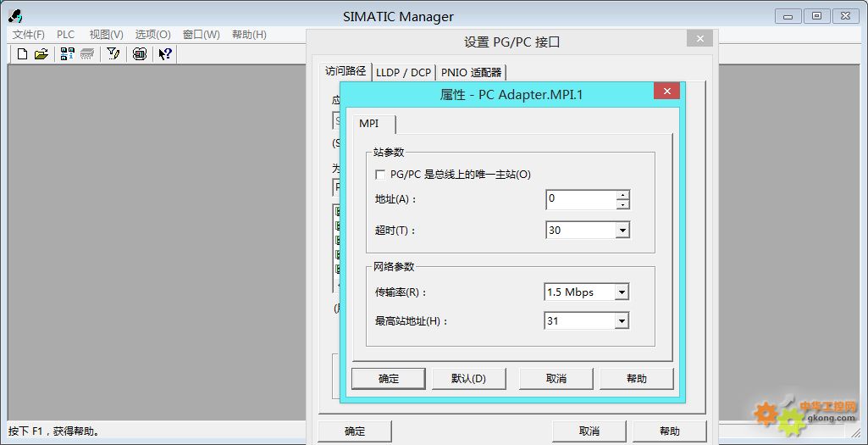Image resolution: width=868 pixels, height=445 pixels.
Task: Click the Accessible Nodes toolbar icon
Action: pos(68,53)
